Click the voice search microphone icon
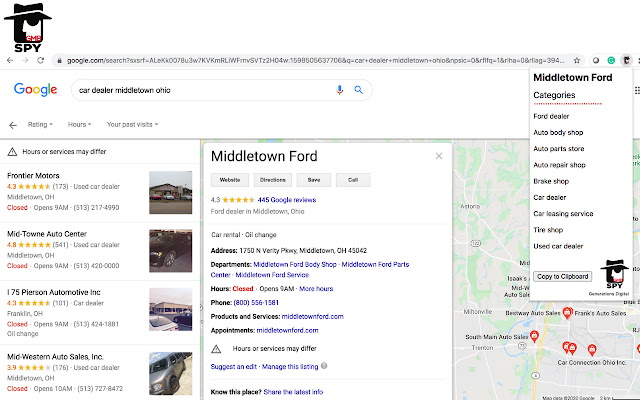 (339, 90)
